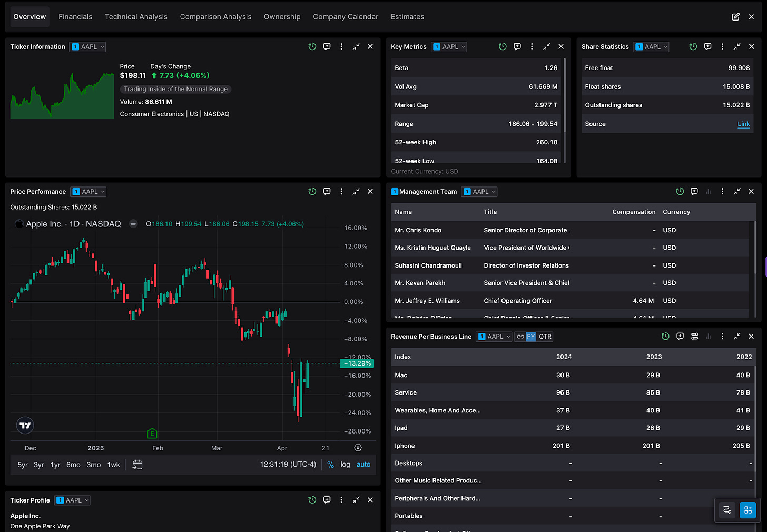The image size is (767, 532).
Task: Switch to the Financials tab
Action: pyautogui.click(x=75, y=17)
